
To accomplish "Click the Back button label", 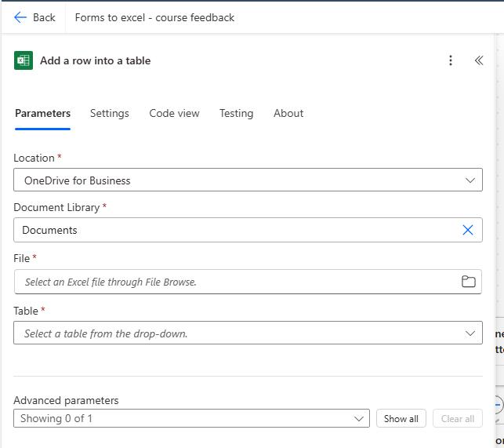I will tap(44, 17).
